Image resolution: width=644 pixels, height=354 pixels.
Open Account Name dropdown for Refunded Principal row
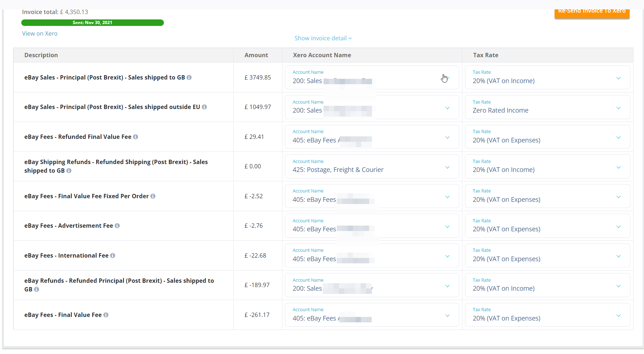coord(372,285)
